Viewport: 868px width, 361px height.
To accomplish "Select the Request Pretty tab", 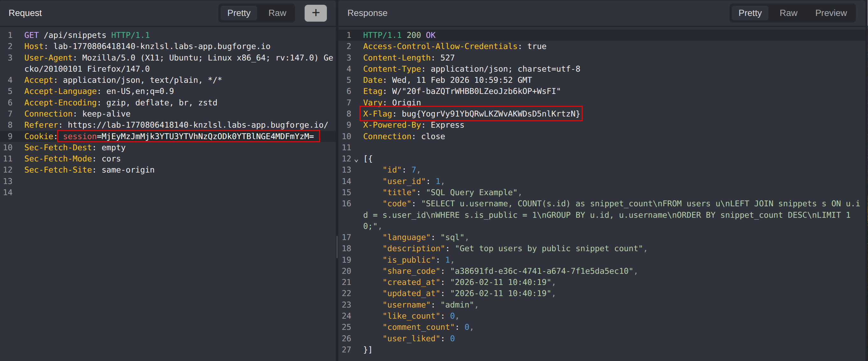I will tap(239, 13).
